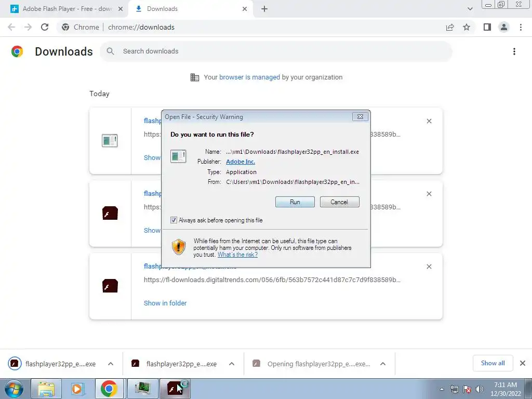Click the back navigation arrow
Screen dimensions: 532x399
click(x=11, y=27)
